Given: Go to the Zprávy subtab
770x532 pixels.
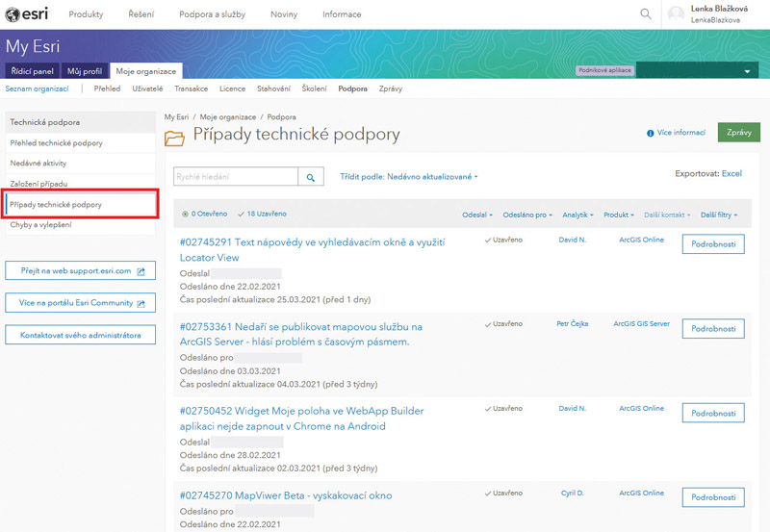Looking at the screenshot, I should tap(391, 89).
